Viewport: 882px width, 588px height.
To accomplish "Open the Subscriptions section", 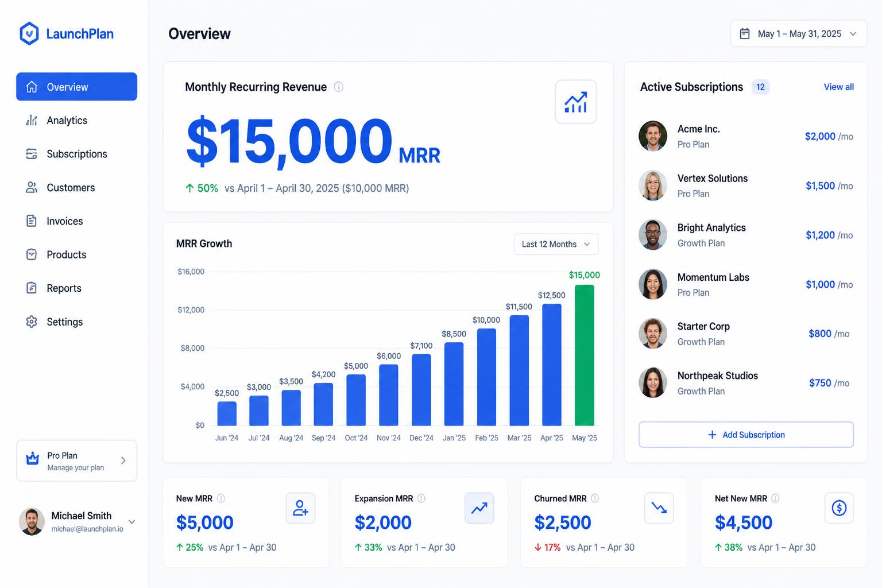I will [x=76, y=154].
